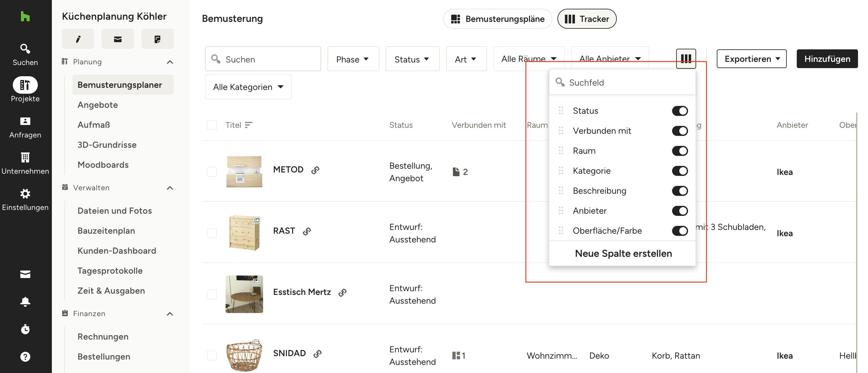868x373 pixels.
Task: Open the Alle Kategorien dropdown
Action: [x=248, y=87]
